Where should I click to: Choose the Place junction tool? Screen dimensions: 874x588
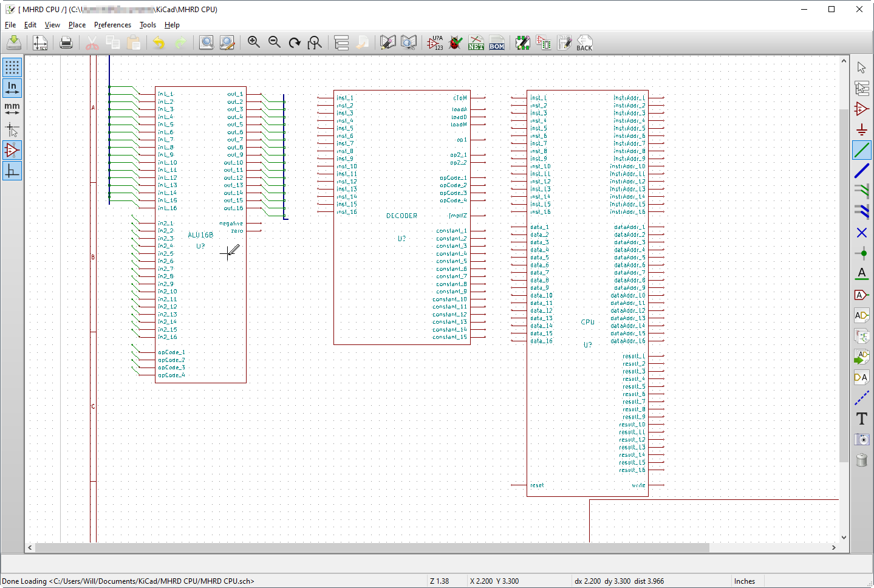[861, 253]
